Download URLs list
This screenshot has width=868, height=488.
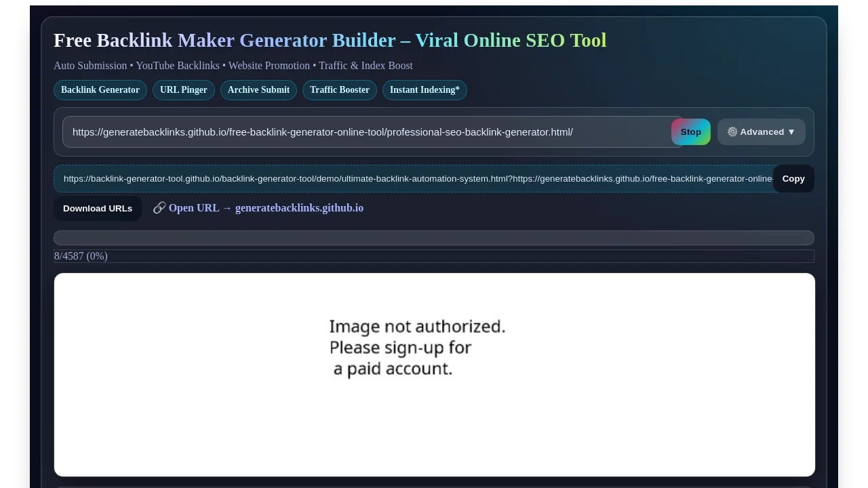(x=98, y=208)
